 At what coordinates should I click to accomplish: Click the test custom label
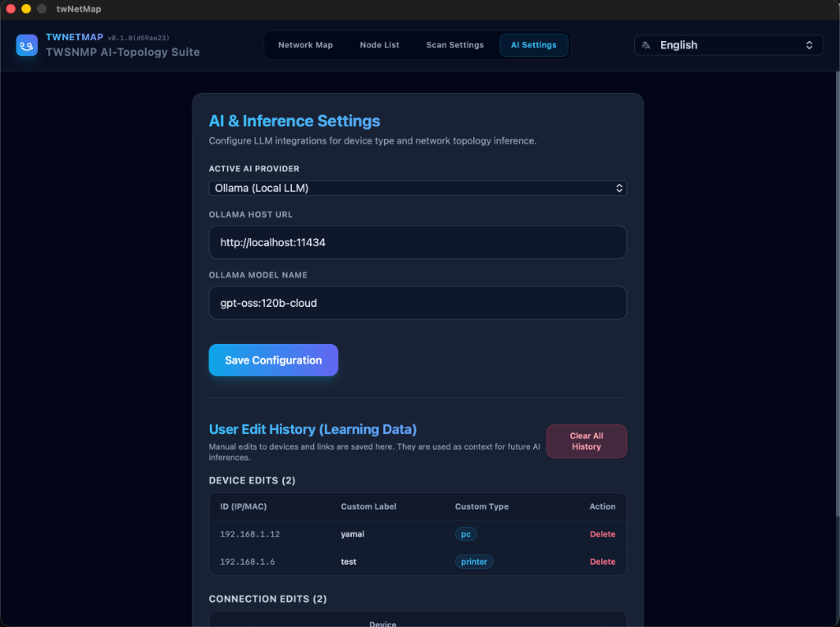point(348,561)
